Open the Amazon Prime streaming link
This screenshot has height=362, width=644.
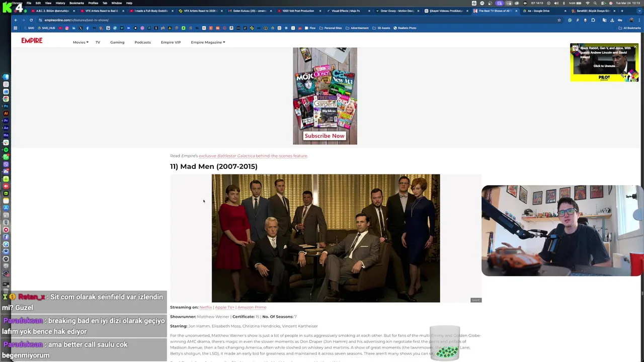(252, 307)
